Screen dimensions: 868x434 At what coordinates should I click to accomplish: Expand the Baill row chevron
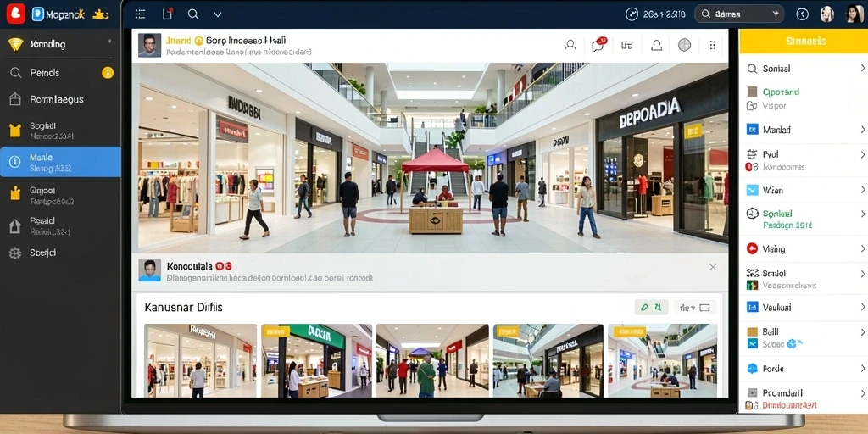click(x=862, y=332)
